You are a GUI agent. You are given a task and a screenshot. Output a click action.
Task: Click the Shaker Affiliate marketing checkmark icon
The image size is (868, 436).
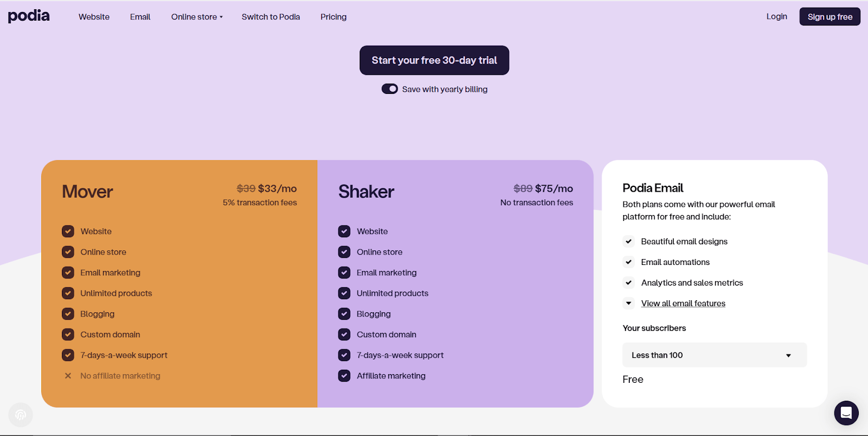pos(344,376)
